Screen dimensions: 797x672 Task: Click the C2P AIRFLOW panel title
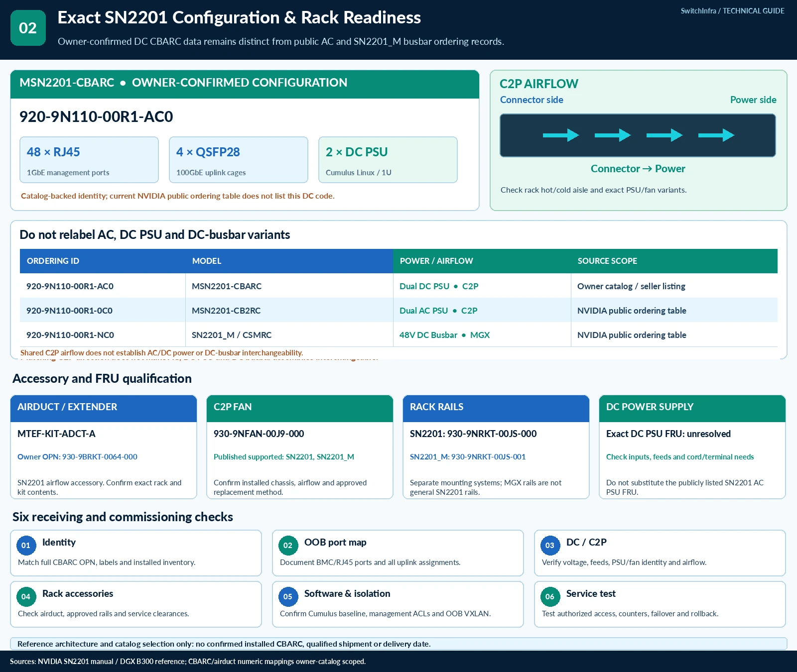click(x=539, y=84)
